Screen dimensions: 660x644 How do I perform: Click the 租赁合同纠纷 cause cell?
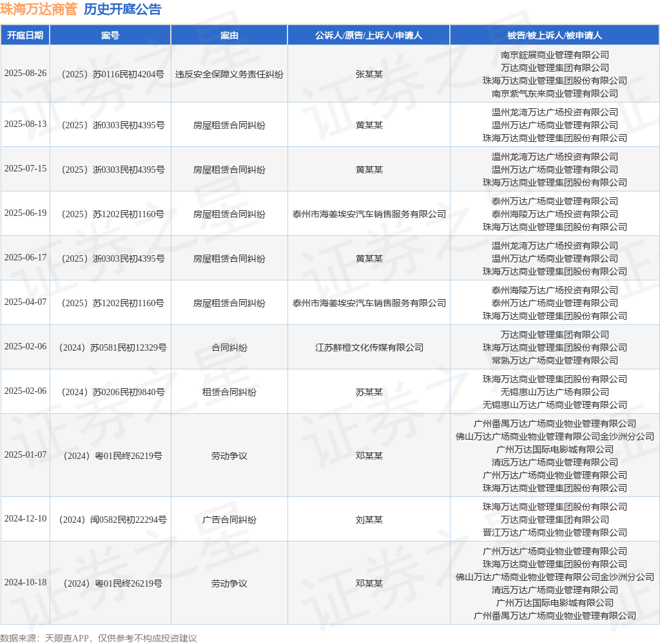229,393
